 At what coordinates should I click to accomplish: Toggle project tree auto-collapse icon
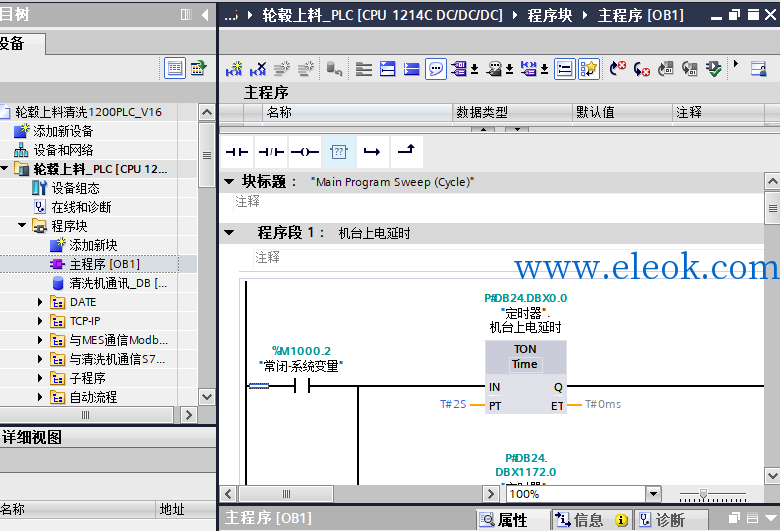coord(186,14)
